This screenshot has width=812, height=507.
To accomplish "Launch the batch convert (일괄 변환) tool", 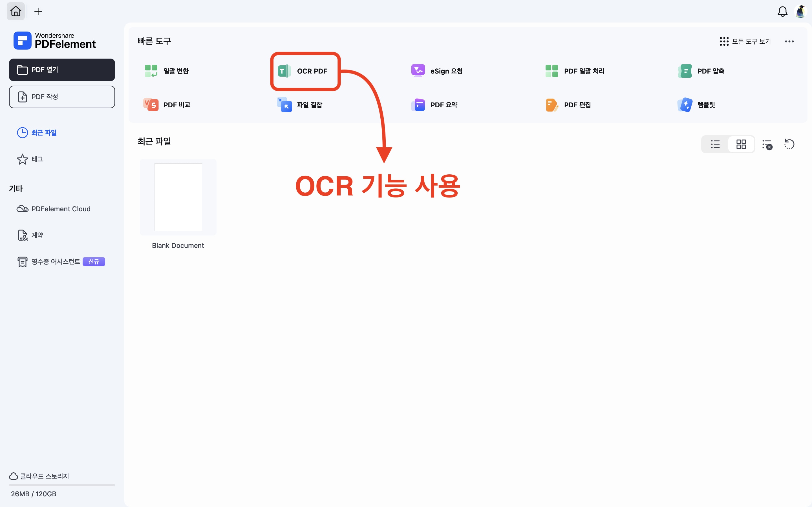I will tap(167, 71).
